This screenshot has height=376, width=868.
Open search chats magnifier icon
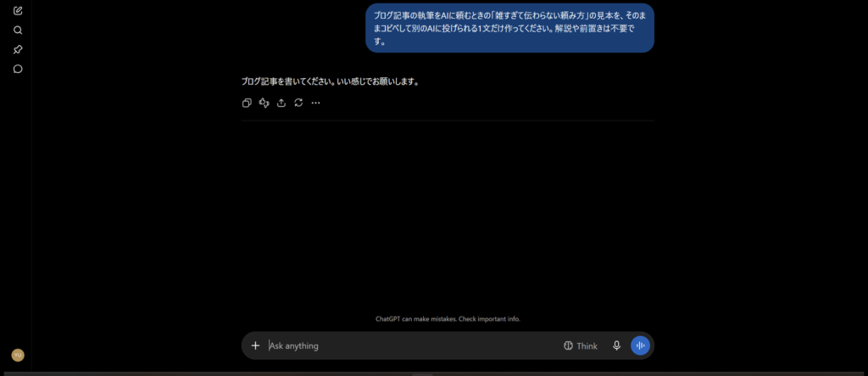pyautogui.click(x=18, y=30)
